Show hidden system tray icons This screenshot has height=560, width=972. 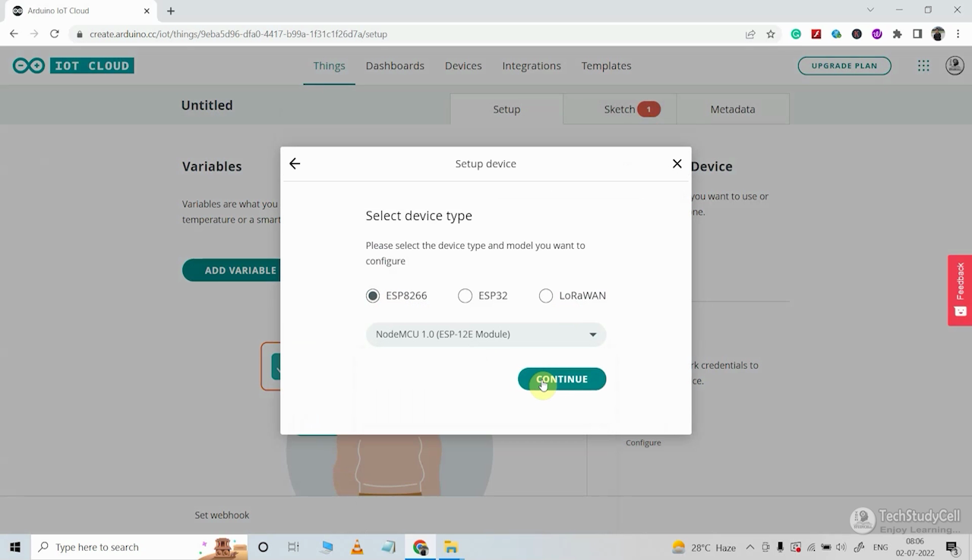tap(750, 547)
